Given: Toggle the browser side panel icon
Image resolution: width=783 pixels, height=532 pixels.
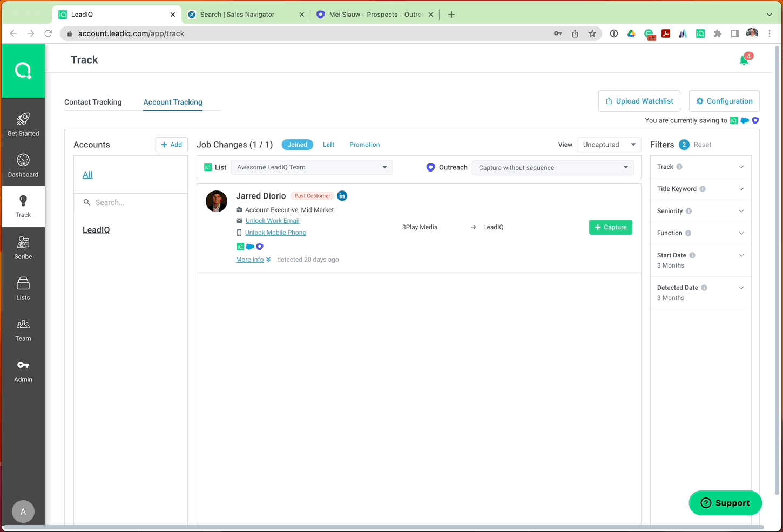Looking at the screenshot, I should 735,33.
